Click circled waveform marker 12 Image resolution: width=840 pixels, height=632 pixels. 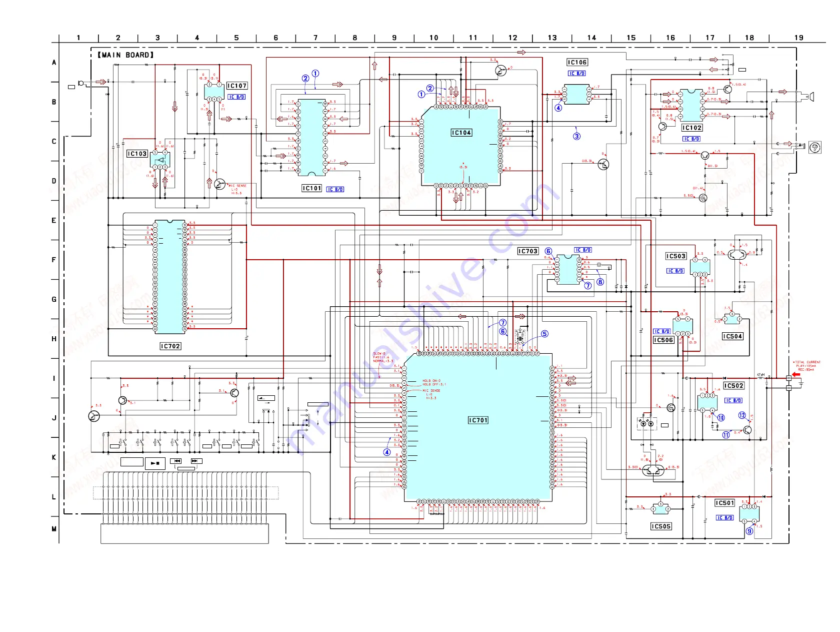pos(742,415)
